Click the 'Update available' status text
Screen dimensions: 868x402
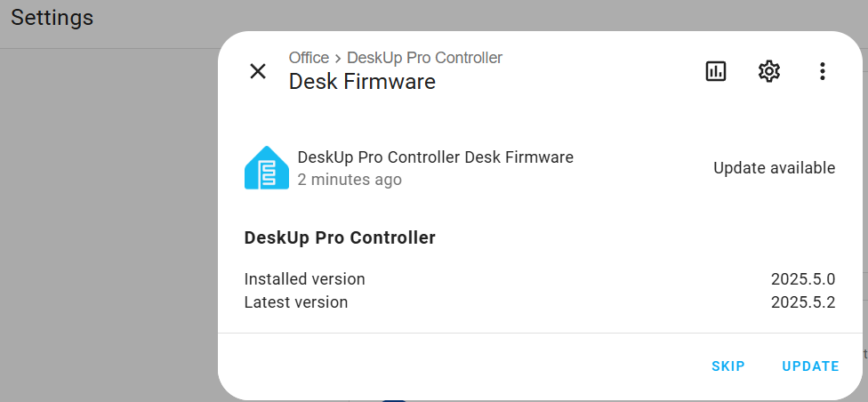(x=774, y=168)
